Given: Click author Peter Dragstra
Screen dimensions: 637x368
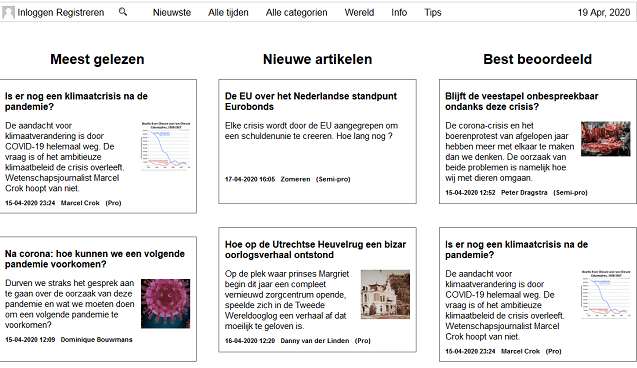Looking at the screenshot, I should point(524,193).
